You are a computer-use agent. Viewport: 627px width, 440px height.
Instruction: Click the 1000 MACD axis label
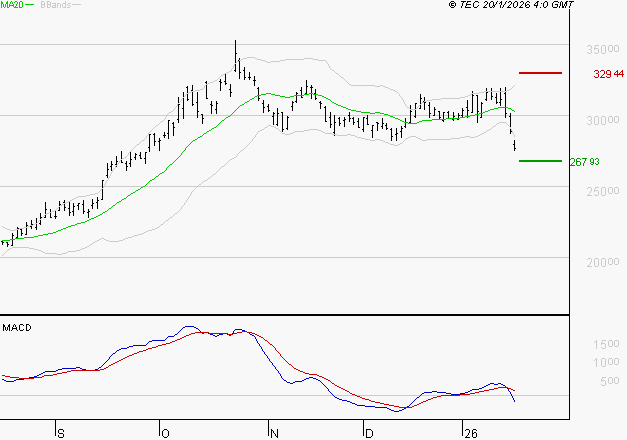606,362
